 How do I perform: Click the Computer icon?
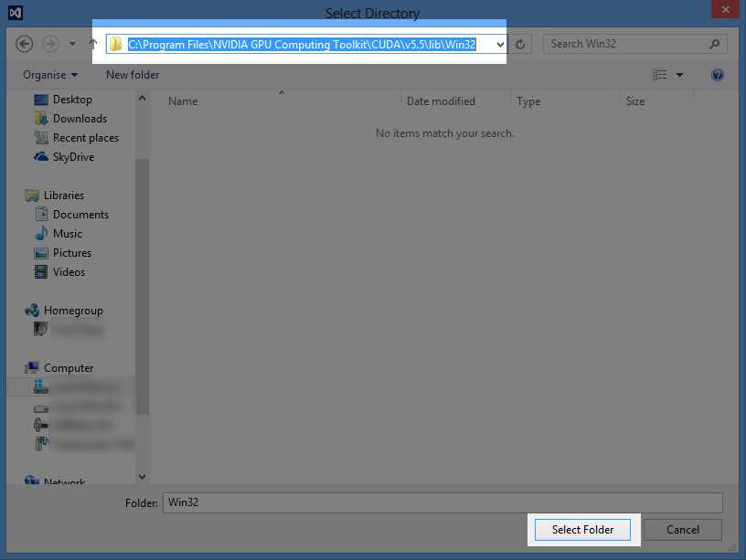click(x=32, y=367)
